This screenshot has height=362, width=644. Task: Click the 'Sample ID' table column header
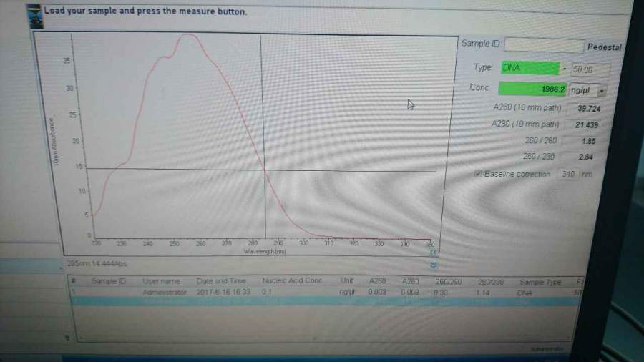[x=109, y=281]
